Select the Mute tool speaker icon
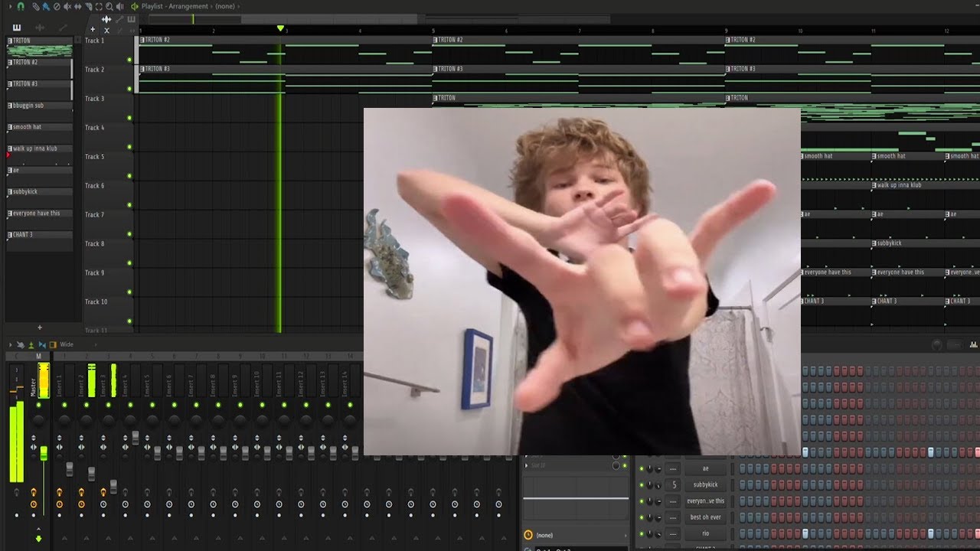 (67, 7)
